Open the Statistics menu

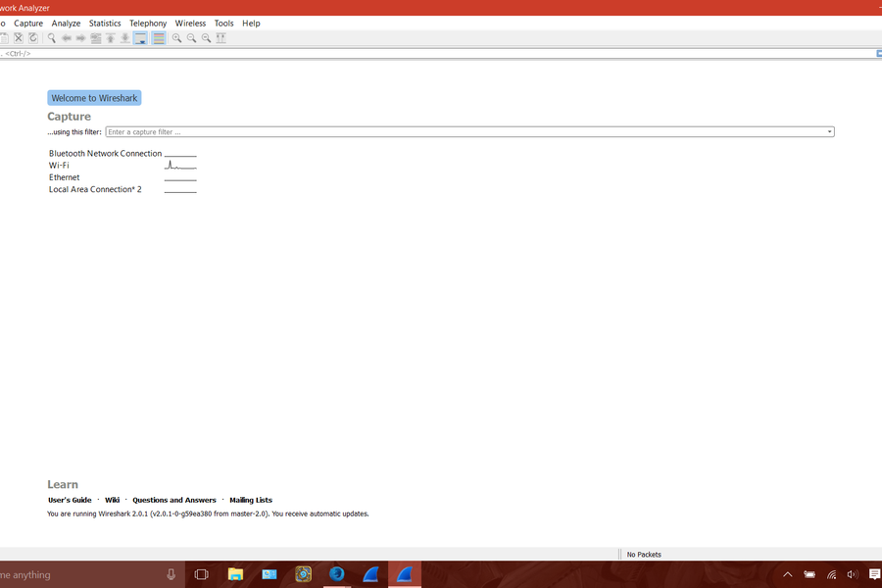[x=104, y=23]
